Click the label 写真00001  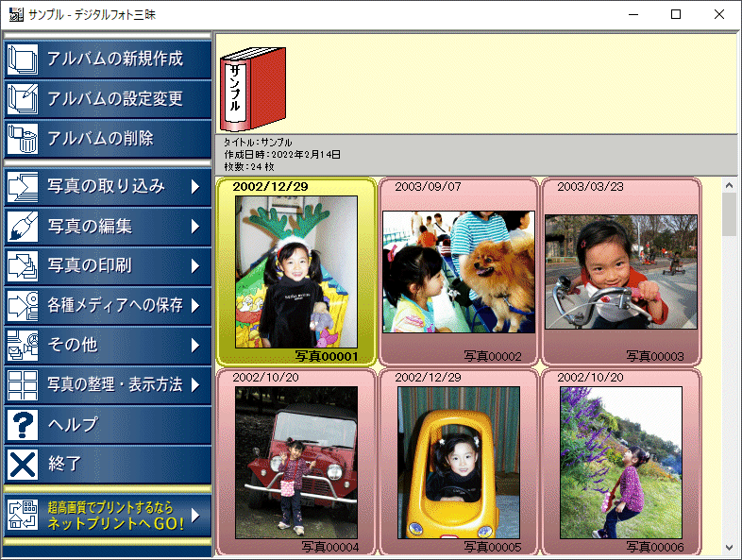pos(327,356)
